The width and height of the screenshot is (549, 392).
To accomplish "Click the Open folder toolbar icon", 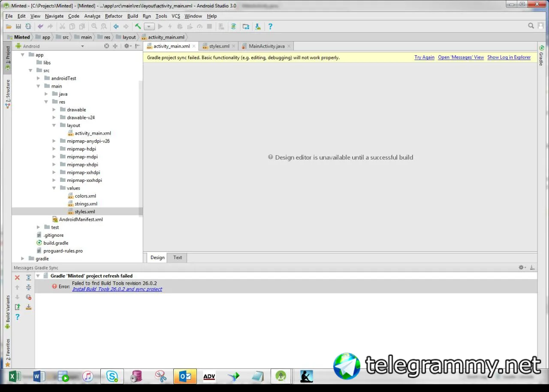I will (9, 27).
